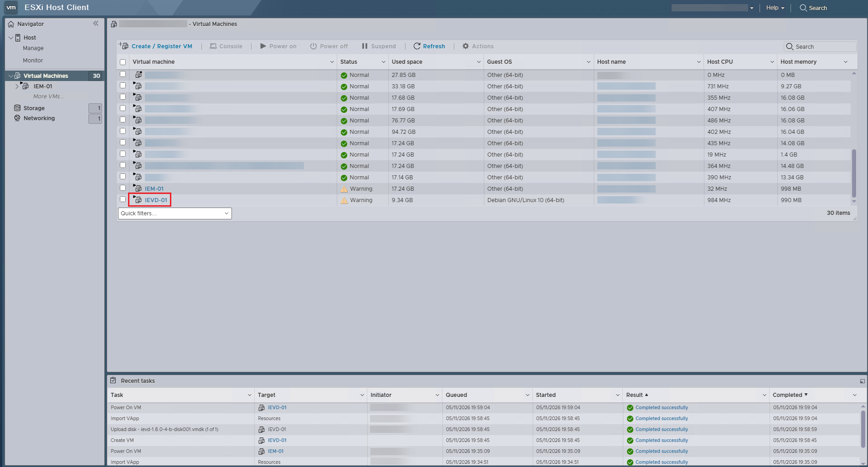The width and height of the screenshot is (868, 467).
Task: Open the Quick filters dropdown
Action: pos(175,213)
